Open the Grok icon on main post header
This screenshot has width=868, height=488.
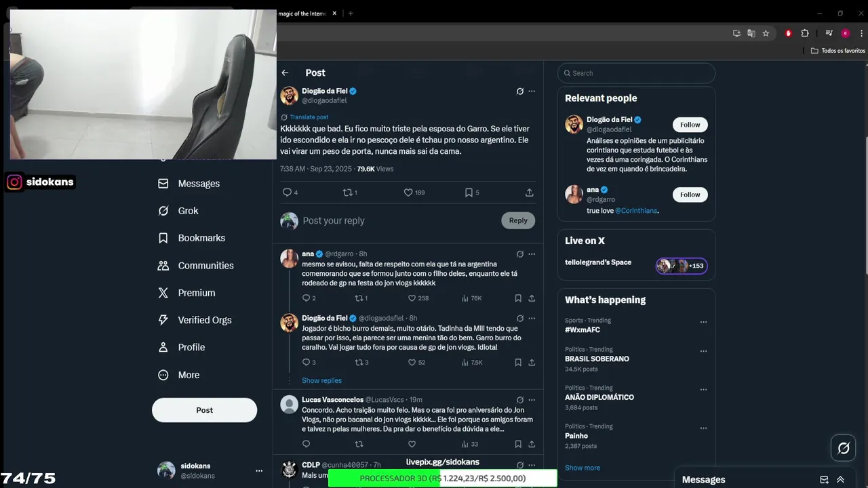520,91
